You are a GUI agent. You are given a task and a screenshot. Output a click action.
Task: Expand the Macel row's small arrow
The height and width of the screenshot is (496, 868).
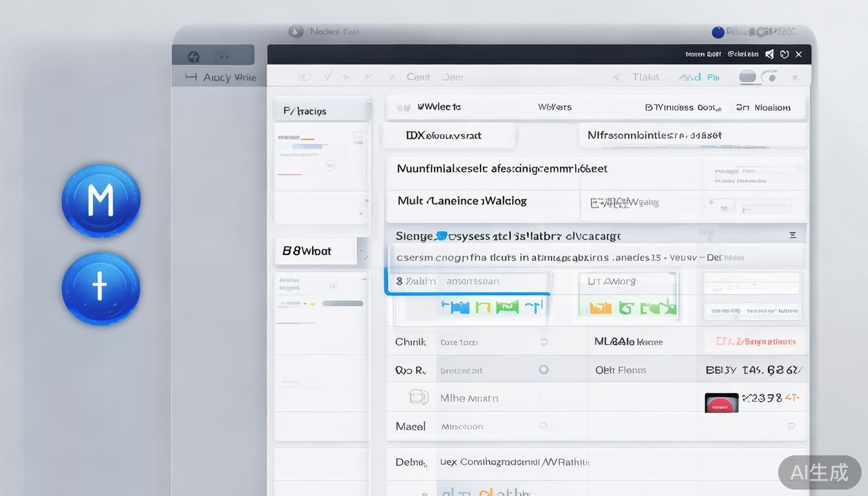(x=543, y=426)
